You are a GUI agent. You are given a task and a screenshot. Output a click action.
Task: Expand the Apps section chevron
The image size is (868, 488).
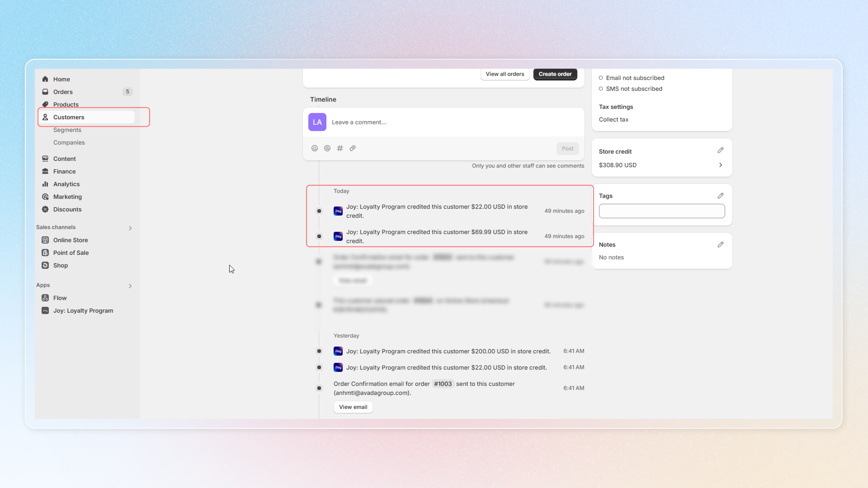pos(130,286)
